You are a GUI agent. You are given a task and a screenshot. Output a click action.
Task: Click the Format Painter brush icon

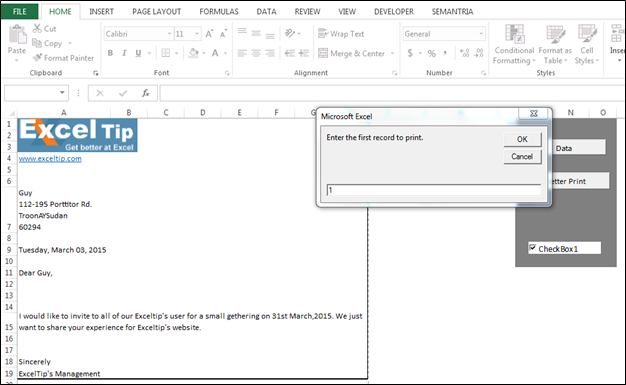[37, 58]
